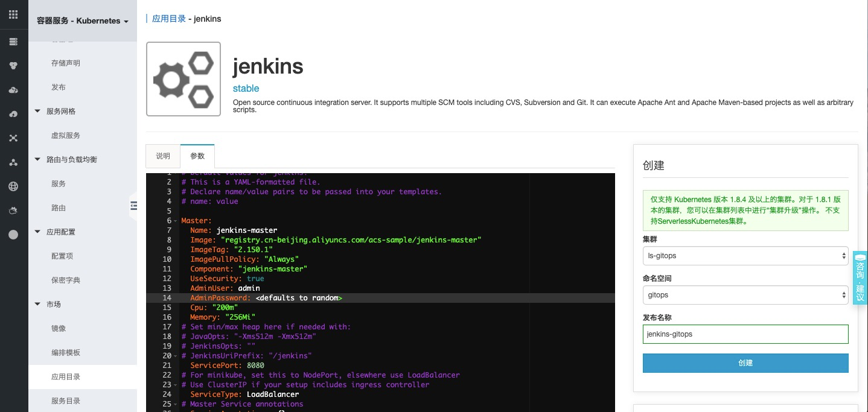Viewport: 868px width, 412px height.
Task: Open the 集群 dropdown showing ls-gitops
Action: (745, 256)
